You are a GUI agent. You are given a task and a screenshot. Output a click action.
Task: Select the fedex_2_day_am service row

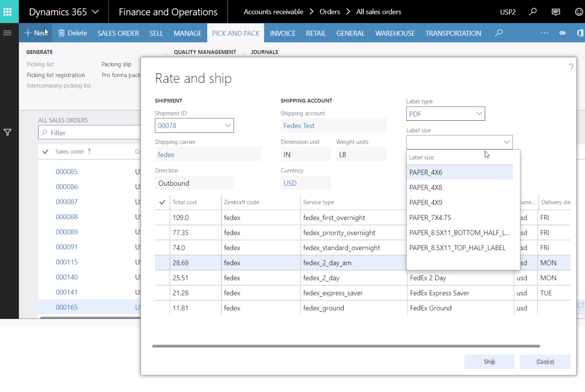coord(363,263)
